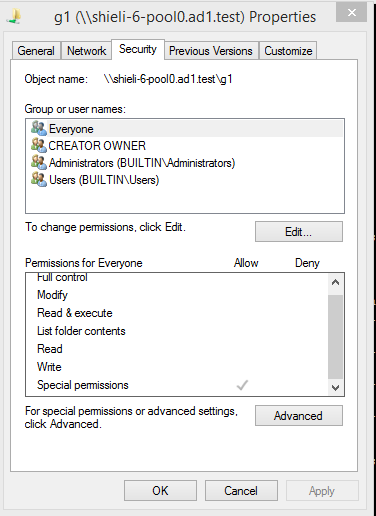Click the Administrators group icon

coord(39,162)
